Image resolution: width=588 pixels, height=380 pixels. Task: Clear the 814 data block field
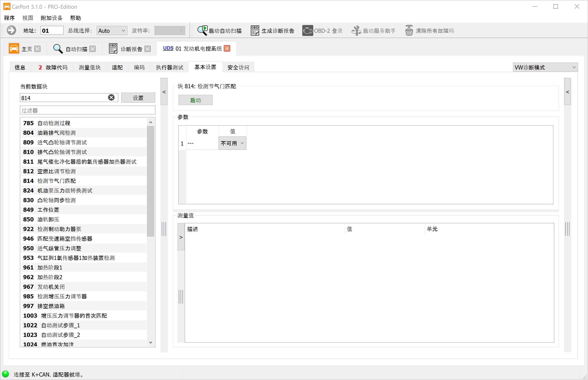(x=111, y=98)
